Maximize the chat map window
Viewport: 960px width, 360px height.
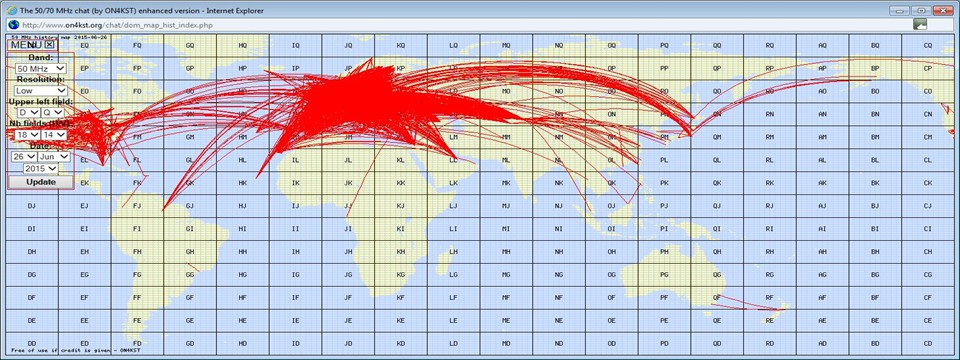pos(921,10)
